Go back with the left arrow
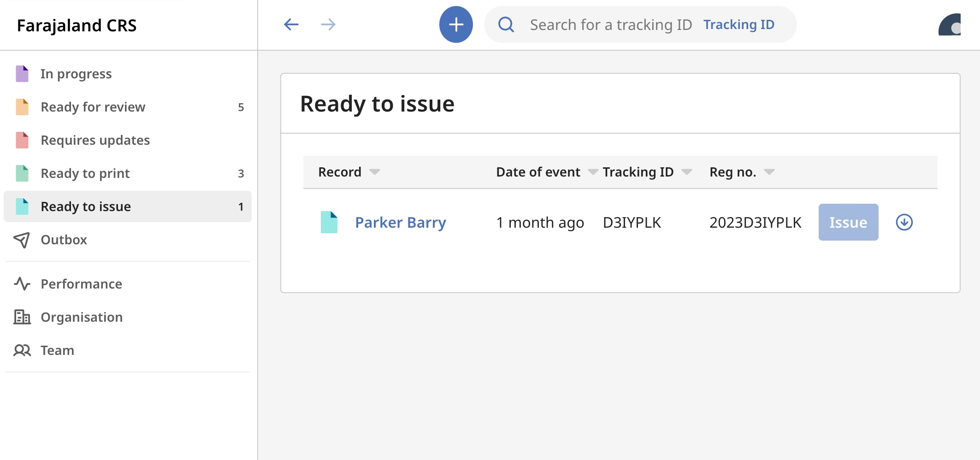Screen dimensions: 980x460 [291, 24]
